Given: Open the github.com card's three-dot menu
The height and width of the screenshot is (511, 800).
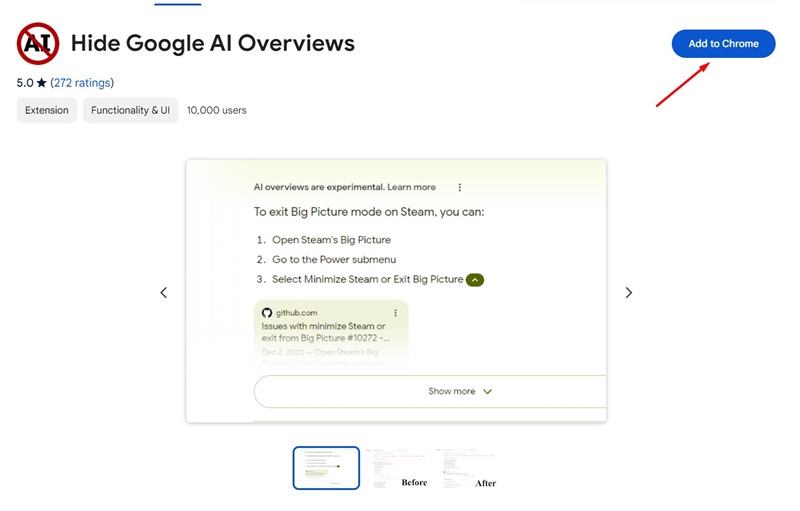Looking at the screenshot, I should (x=395, y=313).
